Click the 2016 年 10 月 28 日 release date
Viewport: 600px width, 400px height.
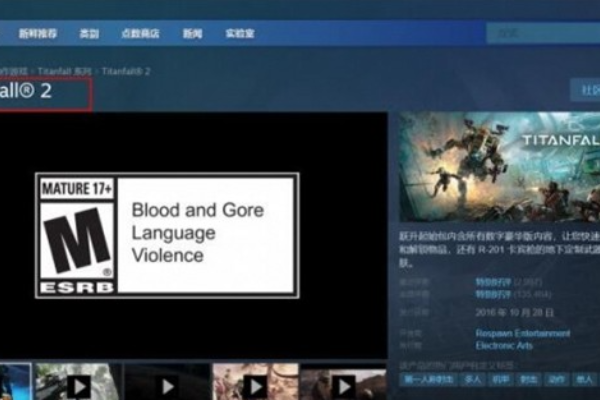click(515, 313)
